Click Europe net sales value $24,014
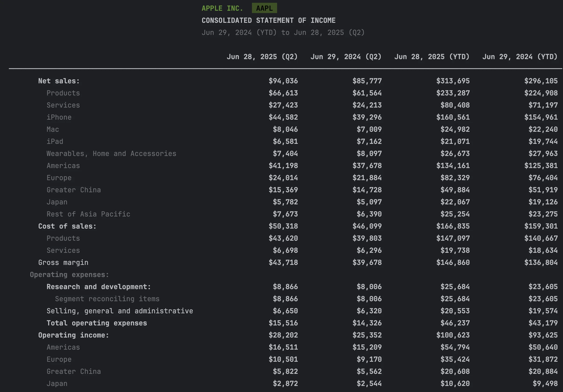 283,178
